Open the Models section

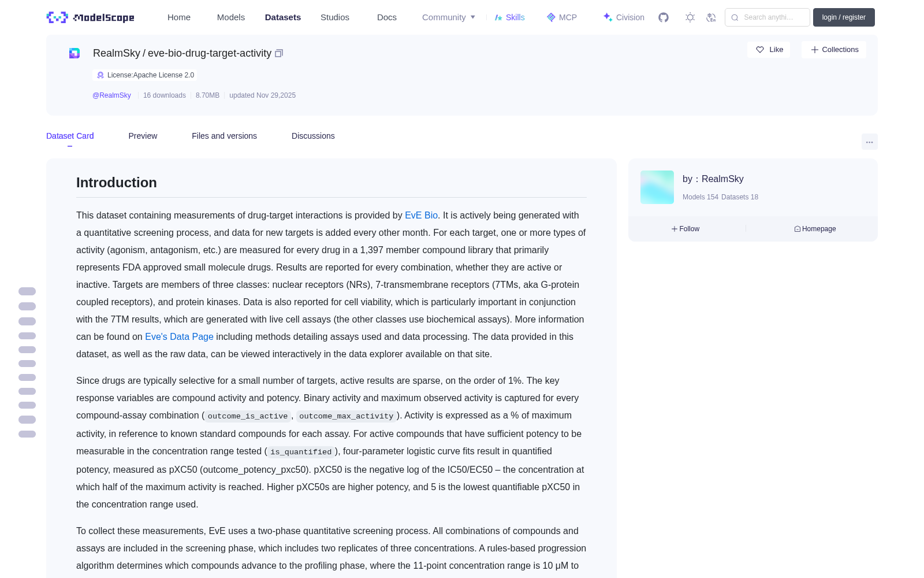(x=231, y=17)
